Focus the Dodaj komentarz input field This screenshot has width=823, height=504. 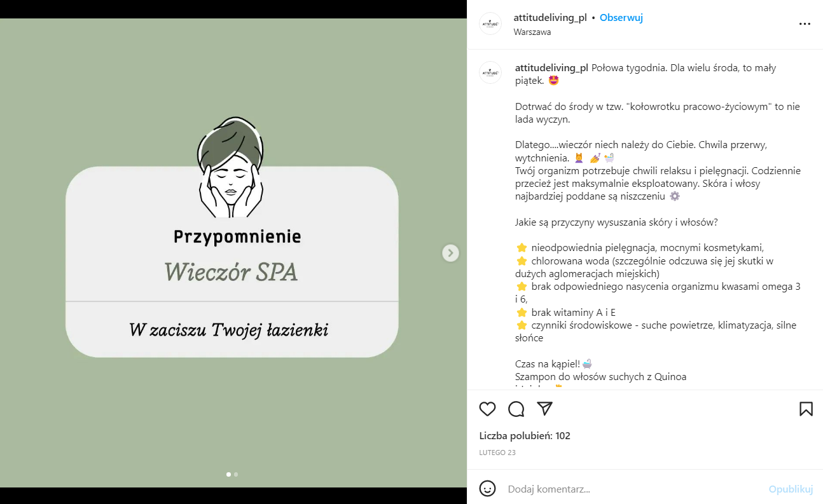click(633, 489)
